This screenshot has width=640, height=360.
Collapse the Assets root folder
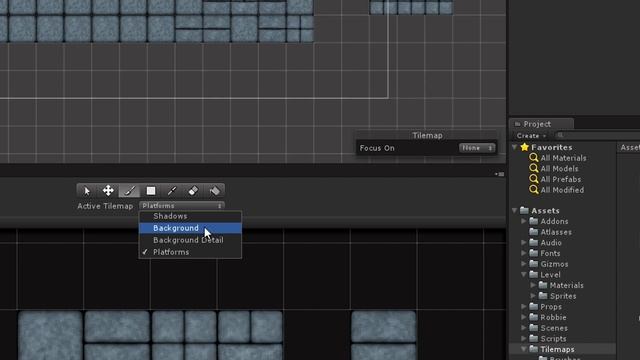[515, 211]
